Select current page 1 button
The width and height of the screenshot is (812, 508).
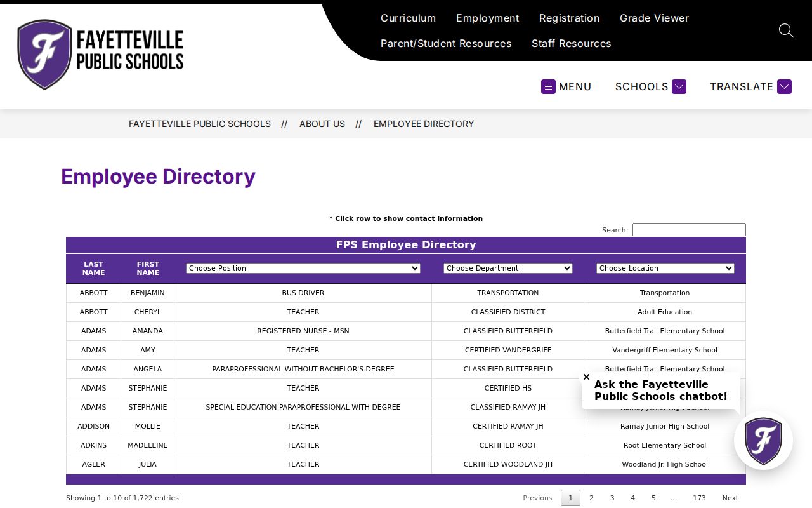coord(570,498)
